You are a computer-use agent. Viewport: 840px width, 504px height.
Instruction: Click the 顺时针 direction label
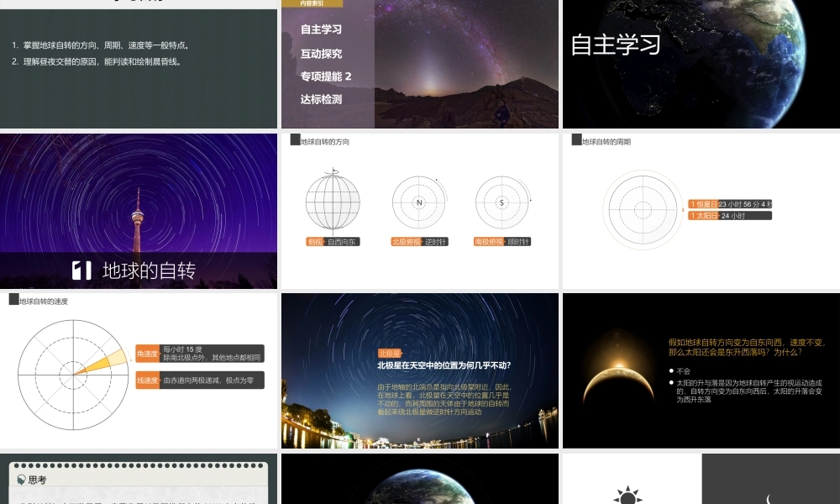coord(518,242)
